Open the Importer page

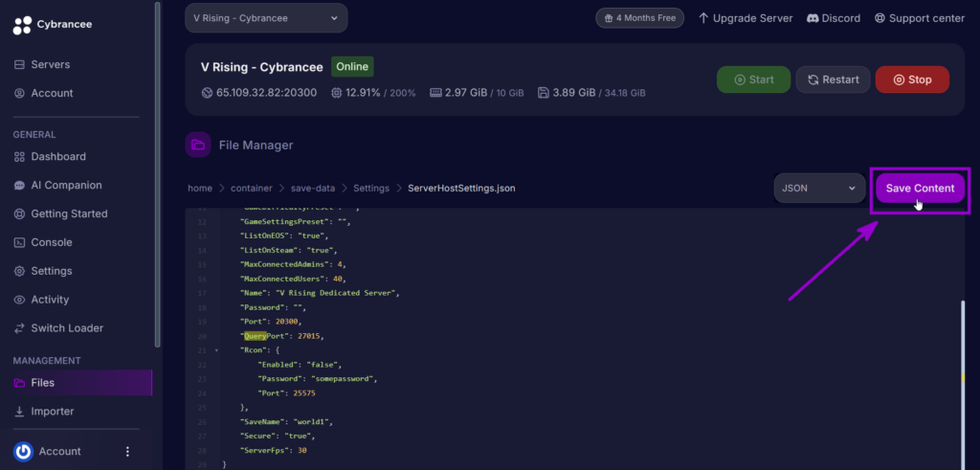pos(44,412)
